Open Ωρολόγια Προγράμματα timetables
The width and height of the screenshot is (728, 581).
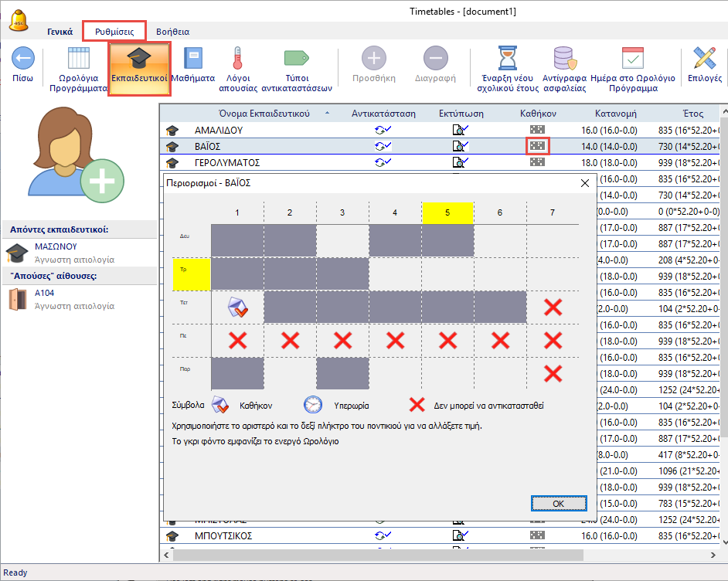click(x=79, y=69)
